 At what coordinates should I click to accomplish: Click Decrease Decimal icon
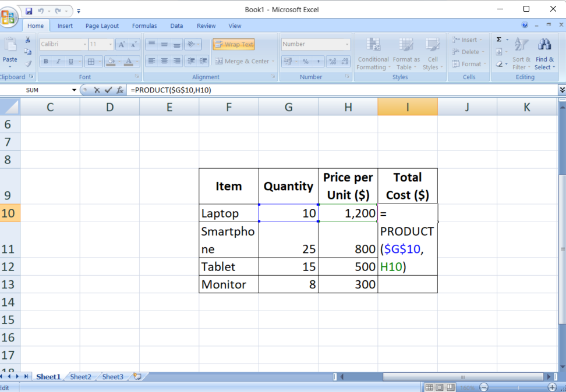point(345,62)
